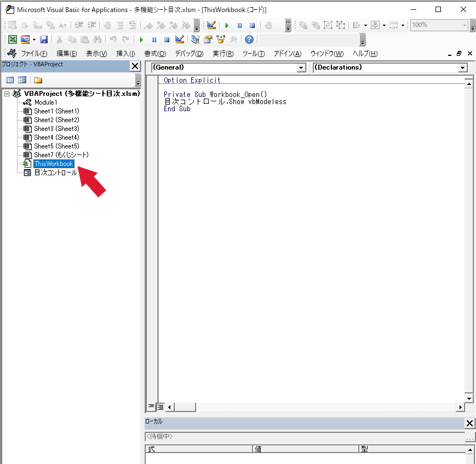Click the code window vertical scrollbar down arrow

coord(469,398)
